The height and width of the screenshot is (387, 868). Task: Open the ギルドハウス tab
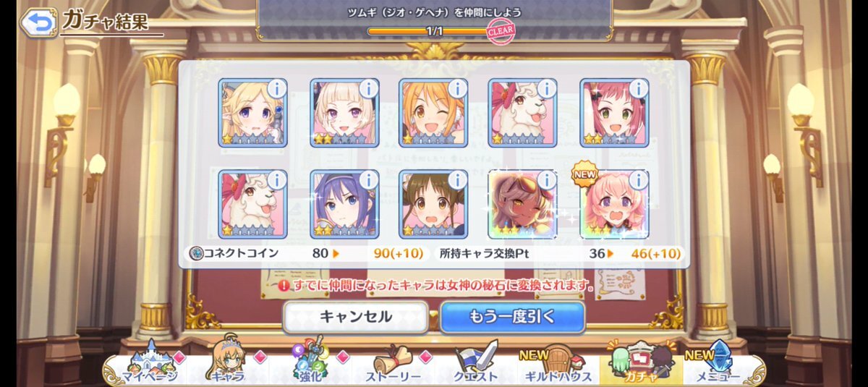(557, 365)
